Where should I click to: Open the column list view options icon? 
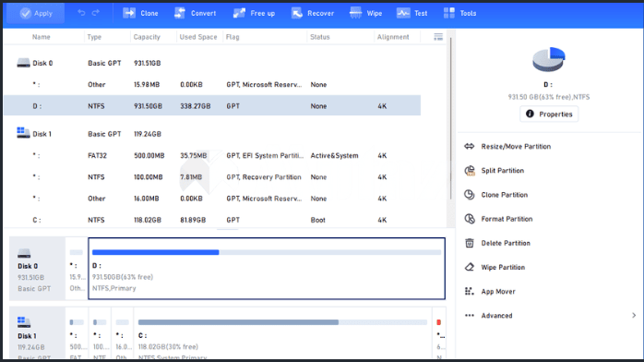point(438,37)
